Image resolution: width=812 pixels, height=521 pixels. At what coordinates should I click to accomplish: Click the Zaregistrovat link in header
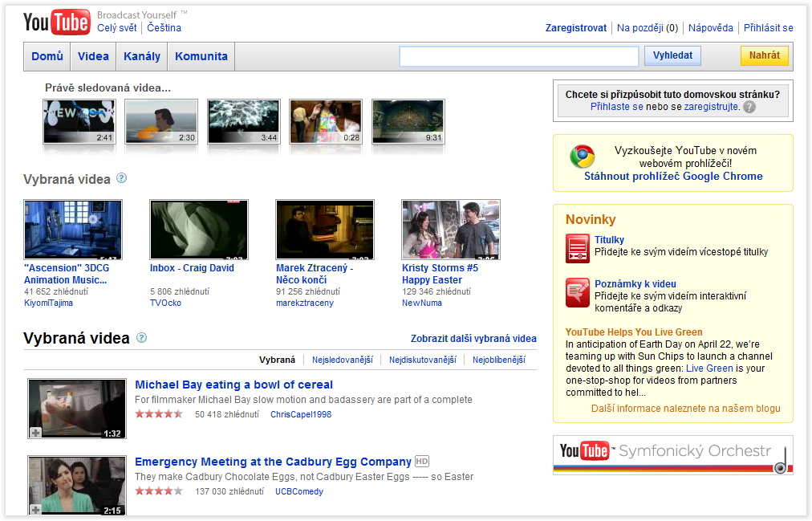click(576, 28)
